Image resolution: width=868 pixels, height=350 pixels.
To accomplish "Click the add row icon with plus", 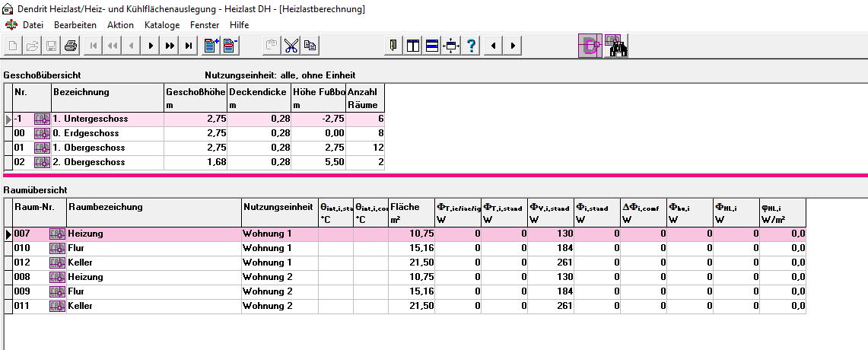I will 211,46.
